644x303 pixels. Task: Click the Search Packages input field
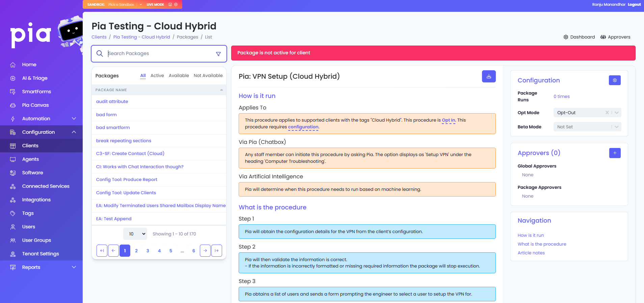(x=159, y=54)
